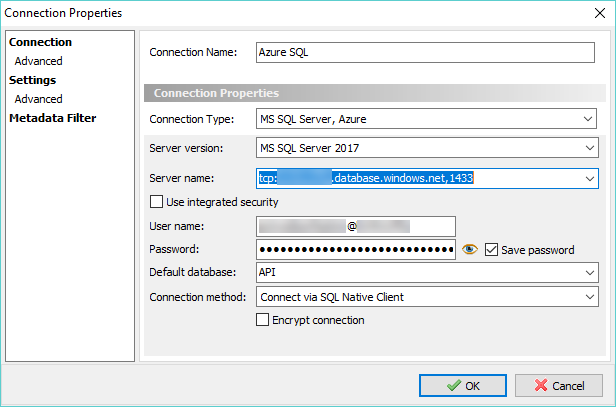Open Advanced under Settings
The height and width of the screenshot is (407, 616).
[38, 99]
